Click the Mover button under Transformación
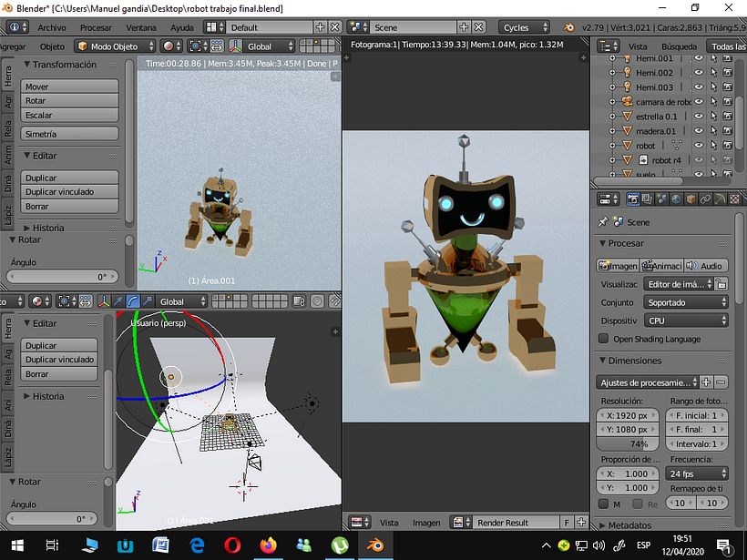This screenshot has height=560, width=747. coord(69,87)
